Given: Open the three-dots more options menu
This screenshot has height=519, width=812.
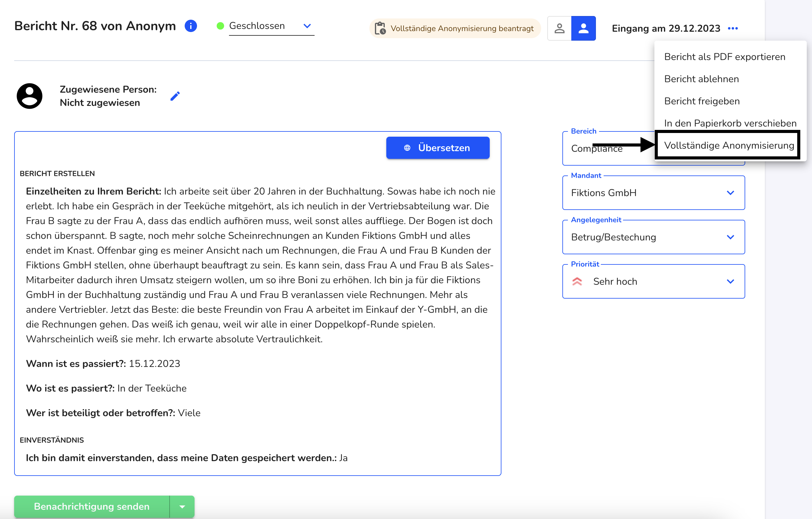Looking at the screenshot, I should pyautogui.click(x=733, y=28).
